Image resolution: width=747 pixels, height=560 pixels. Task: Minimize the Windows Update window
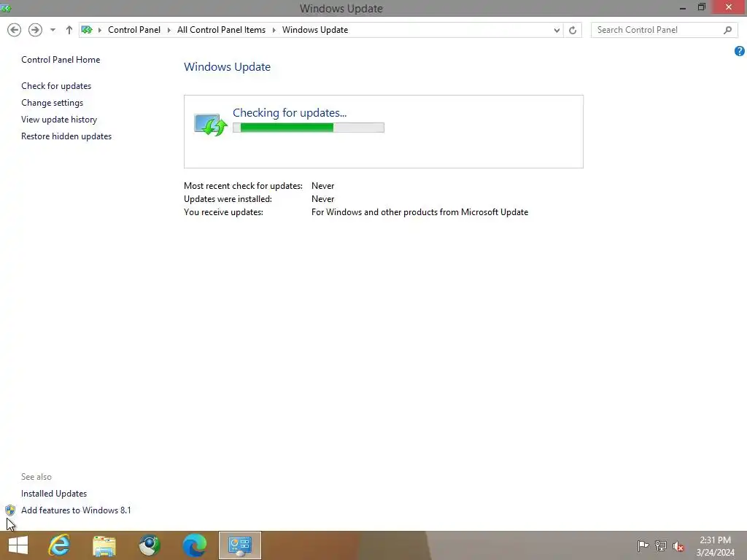[x=683, y=8]
